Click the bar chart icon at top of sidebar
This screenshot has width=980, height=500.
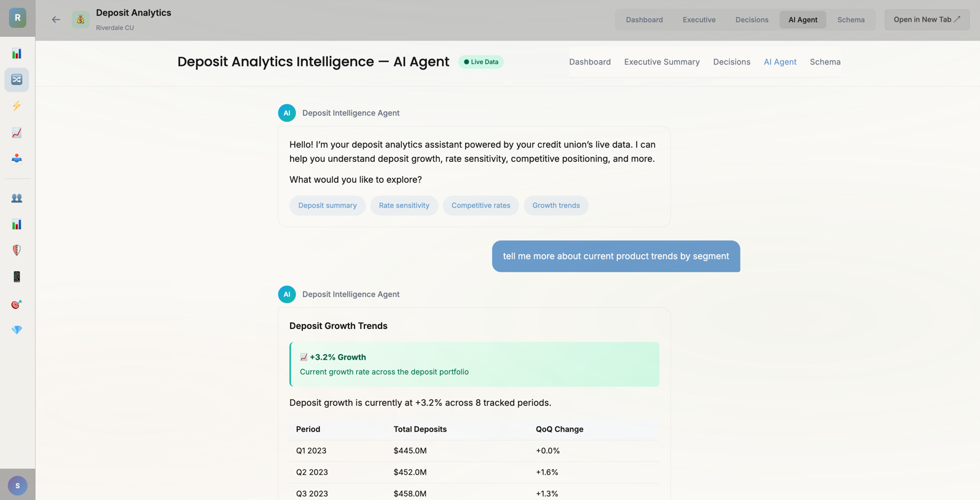(x=17, y=54)
